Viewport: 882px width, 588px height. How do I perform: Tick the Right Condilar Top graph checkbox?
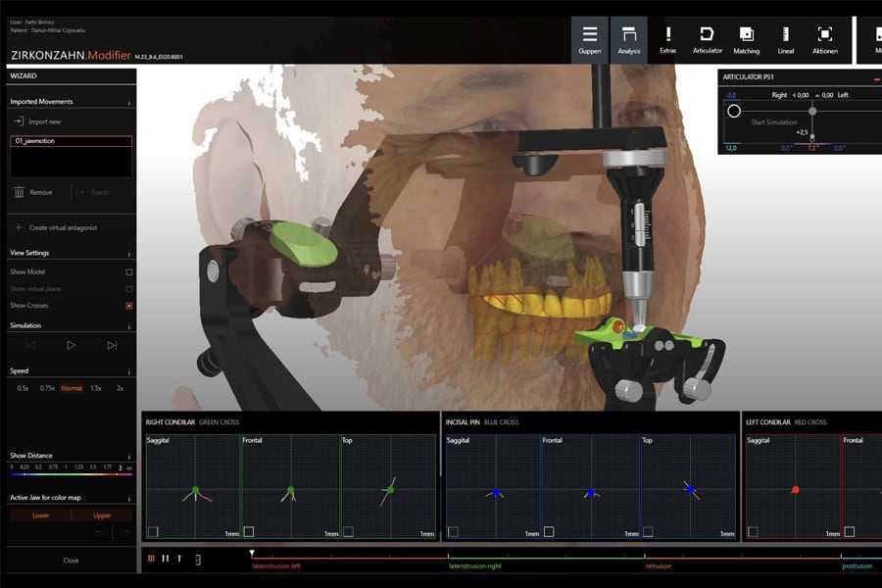tap(348, 531)
